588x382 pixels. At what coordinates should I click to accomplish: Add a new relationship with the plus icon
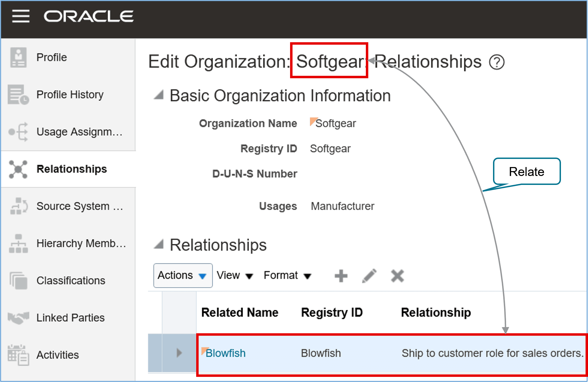click(341, 275)
